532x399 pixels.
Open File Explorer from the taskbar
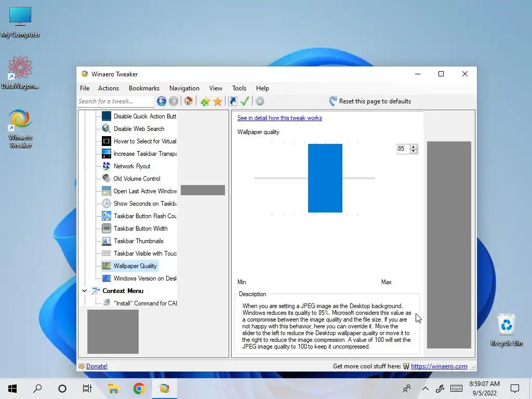pyautogui.click(x=113, y=389)
